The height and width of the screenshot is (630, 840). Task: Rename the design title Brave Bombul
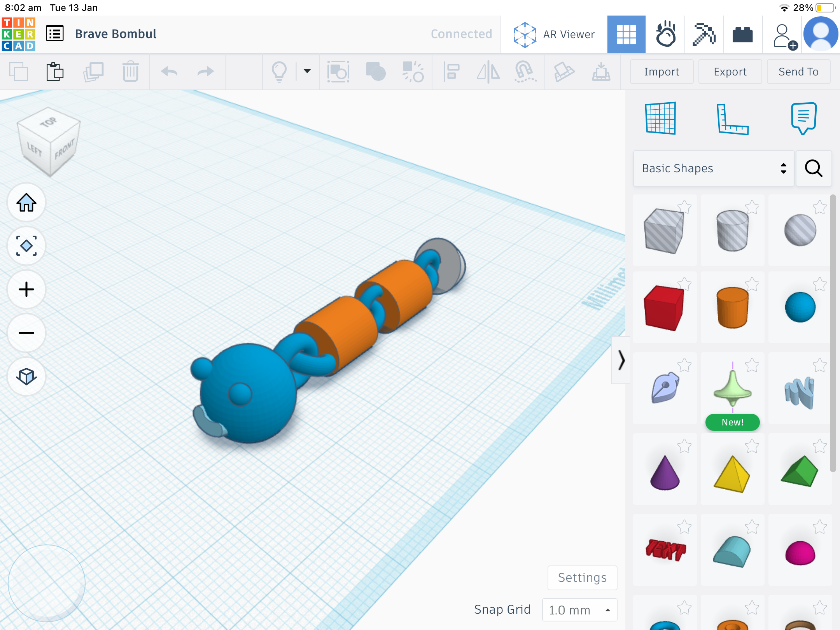(x=116, y=34)
